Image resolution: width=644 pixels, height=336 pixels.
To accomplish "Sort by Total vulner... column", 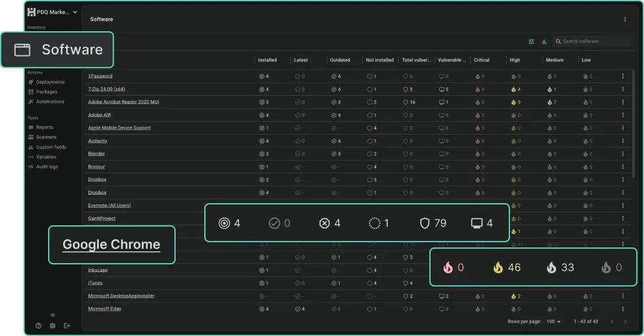I will [x=416, y=60].
